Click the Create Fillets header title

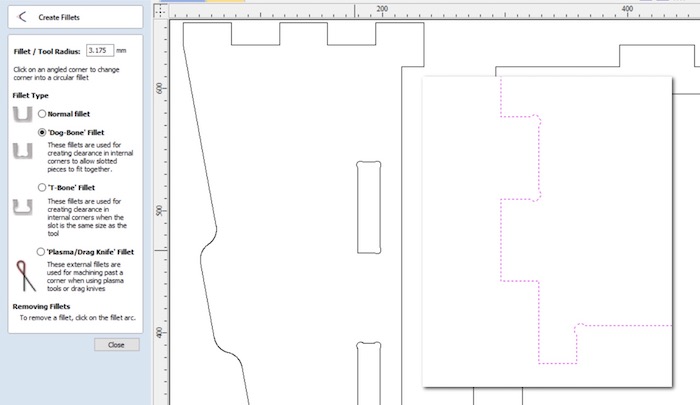click(59, 17)
